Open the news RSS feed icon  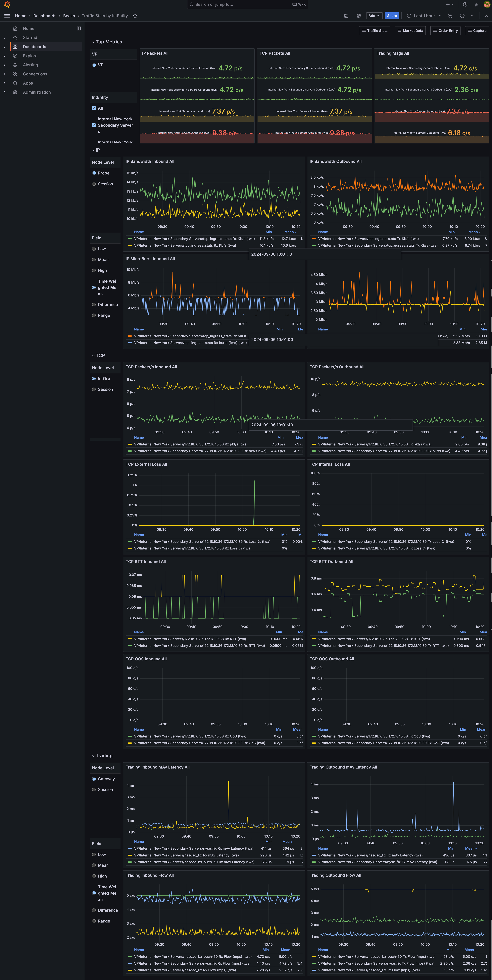476,5
